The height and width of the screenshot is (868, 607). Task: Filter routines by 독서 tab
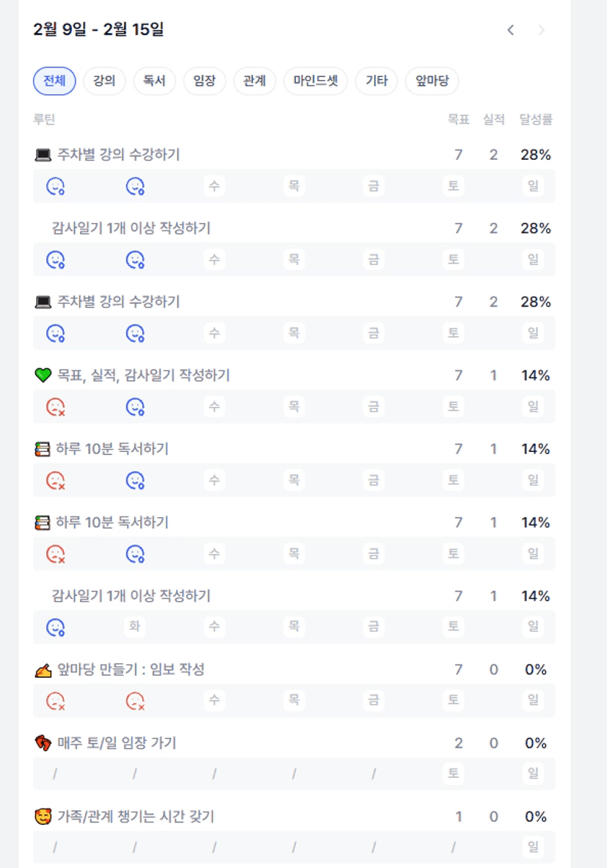point(154,81)
